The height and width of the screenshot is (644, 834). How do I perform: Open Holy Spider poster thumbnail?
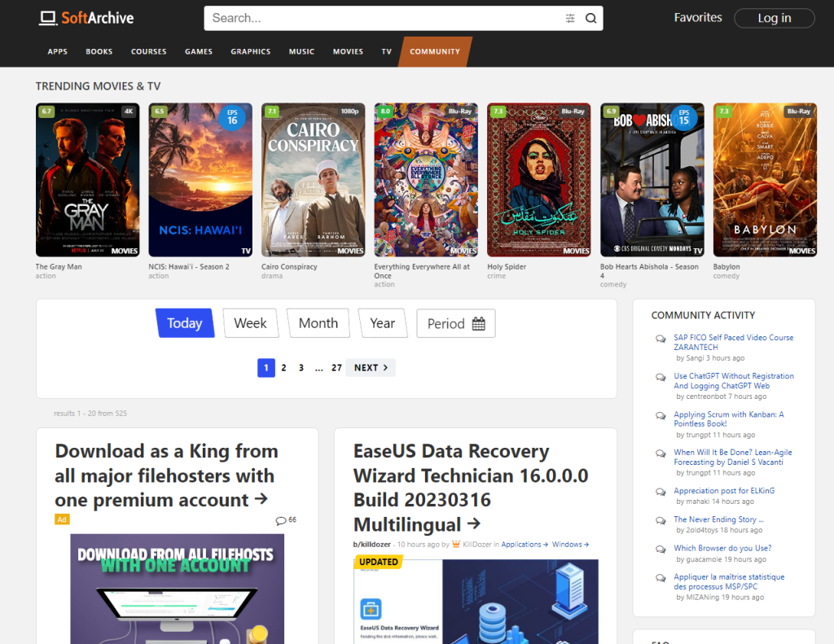click(x=539, y=180)
